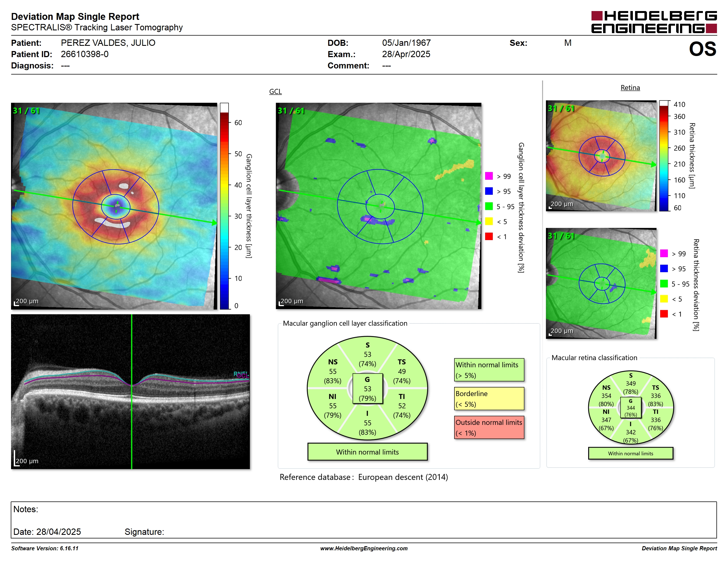Select retina sector NS value 354 (80%)

click(606, 400)
